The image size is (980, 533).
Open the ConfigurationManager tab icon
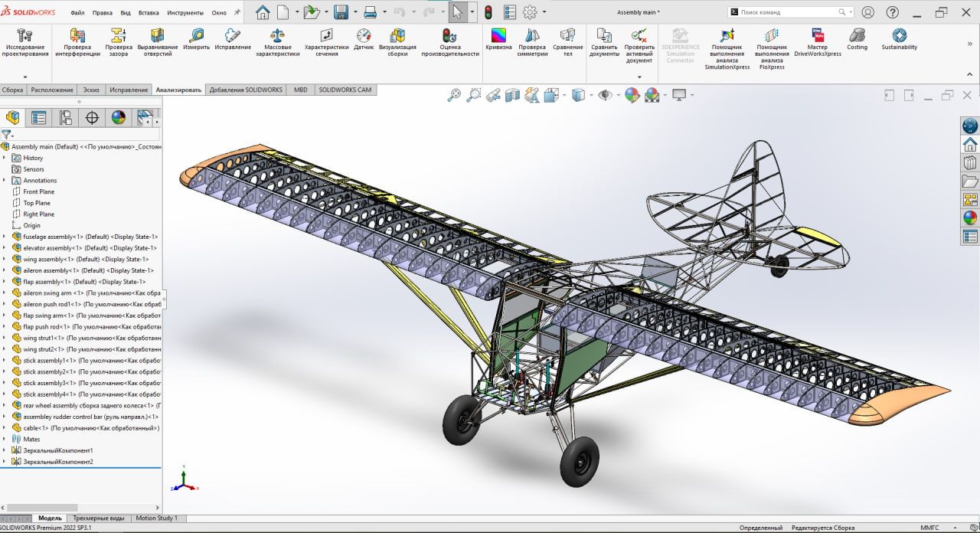[x=65, y=117]
